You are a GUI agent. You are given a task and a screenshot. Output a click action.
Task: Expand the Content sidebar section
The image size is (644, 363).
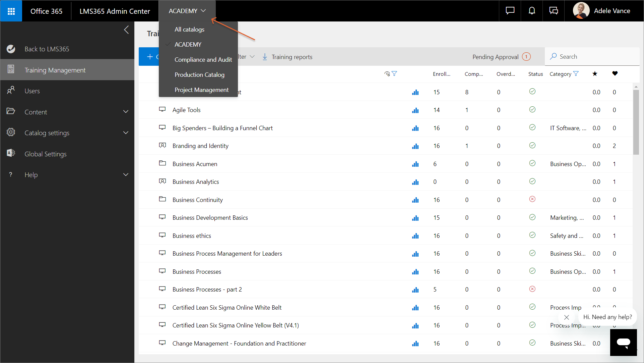(x=126, y=112)
